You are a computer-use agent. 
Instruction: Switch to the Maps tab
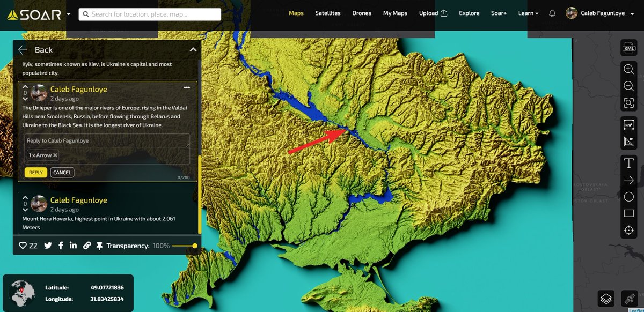tap(296, 13)
